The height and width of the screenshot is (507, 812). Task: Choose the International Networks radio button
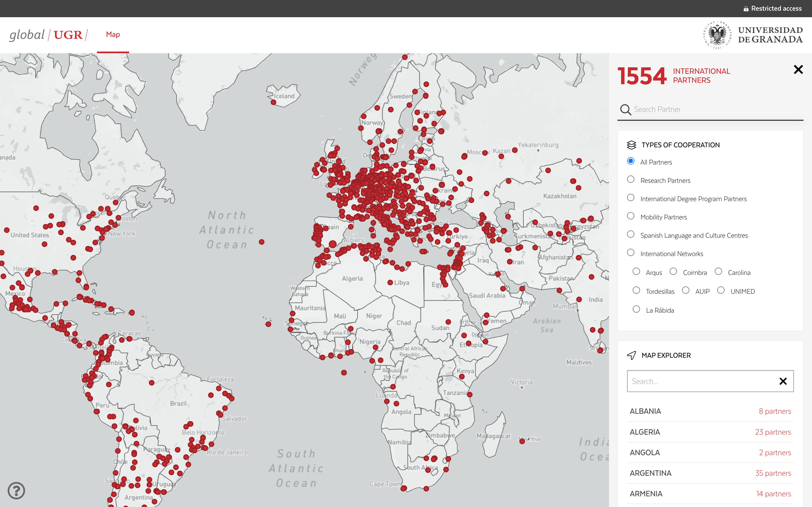631,252
